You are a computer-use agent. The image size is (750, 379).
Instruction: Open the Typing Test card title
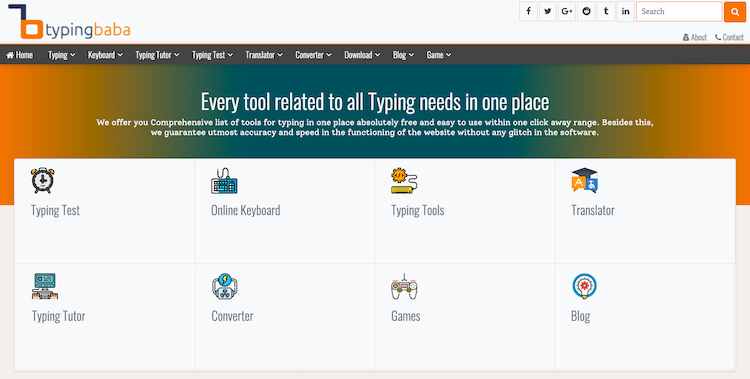pos(55,211)
